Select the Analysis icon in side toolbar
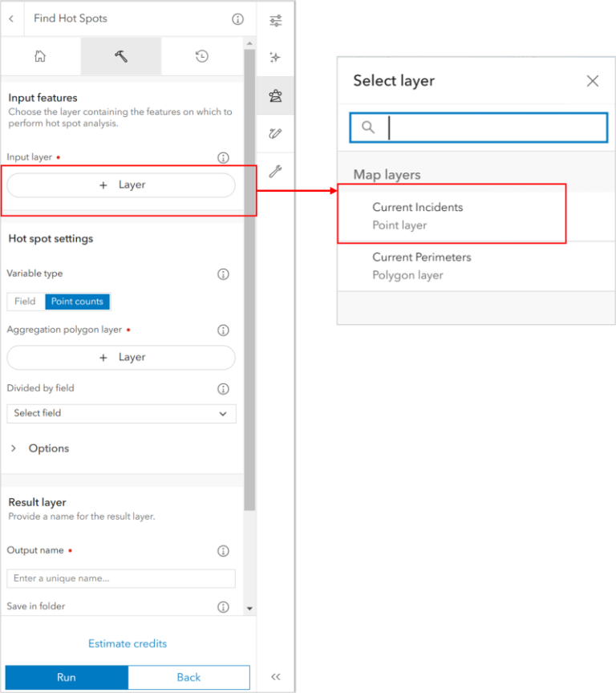The height and width of the screenshot is (693, 616). 276,95
